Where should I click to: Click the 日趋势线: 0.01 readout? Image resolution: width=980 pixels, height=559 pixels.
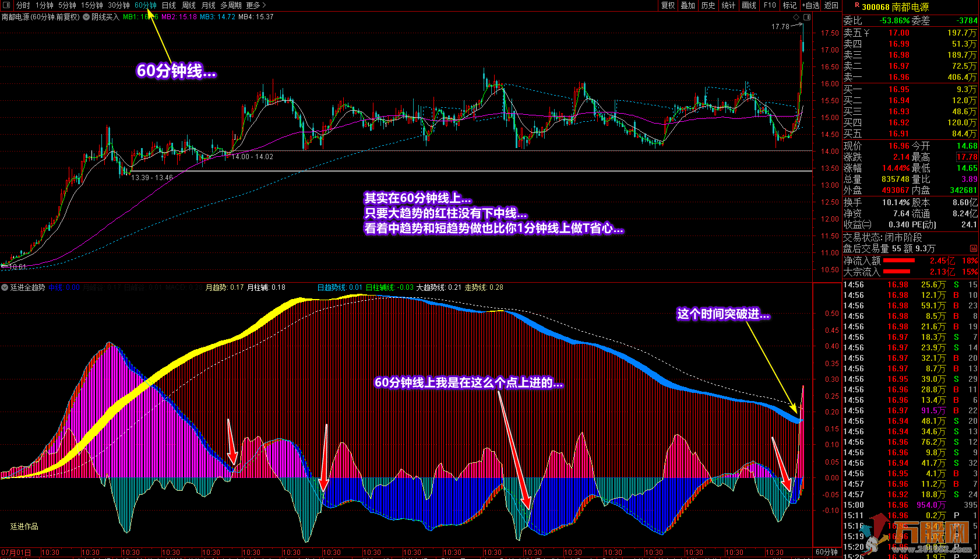pyautogui.click(x=340, y=287)
